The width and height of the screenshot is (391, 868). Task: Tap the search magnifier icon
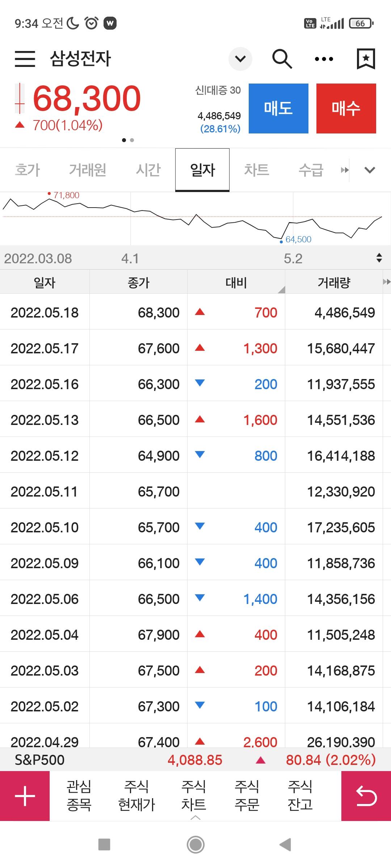(282, 59)
